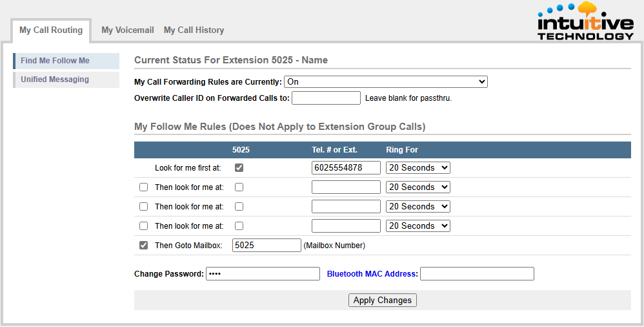Uncheck the 5025 checkbox in first row

point(239,168)
